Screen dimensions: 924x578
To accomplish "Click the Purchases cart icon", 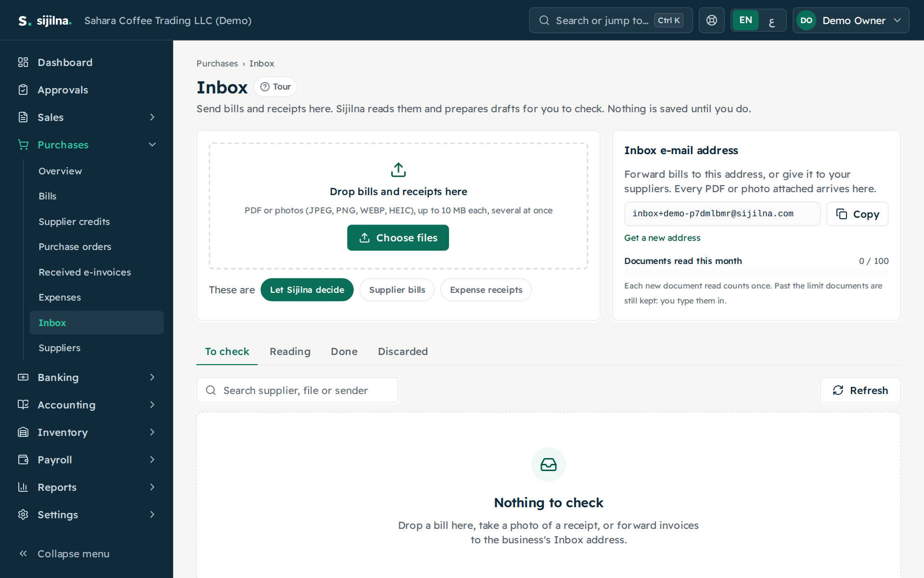I will (x=23, y=144).
